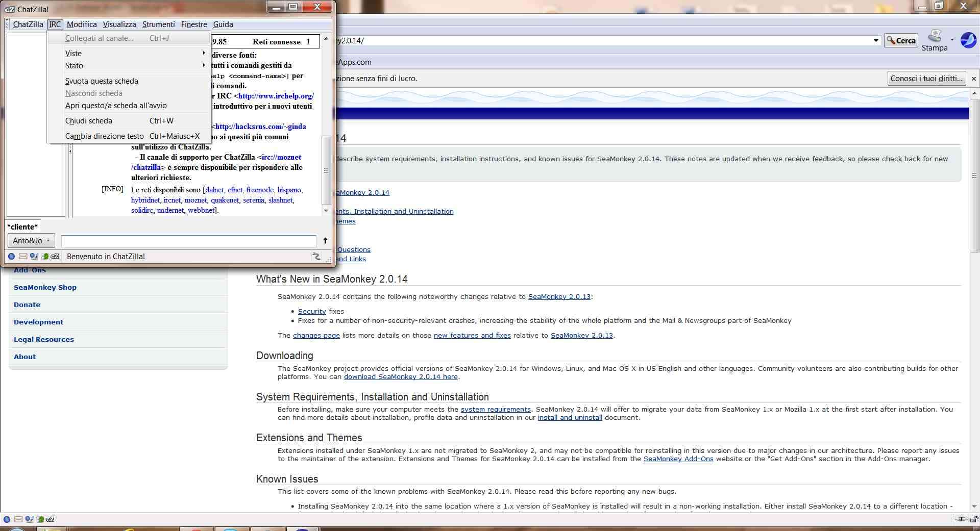Open the 'SeaMonkey Shop' sidebar link

45,287
